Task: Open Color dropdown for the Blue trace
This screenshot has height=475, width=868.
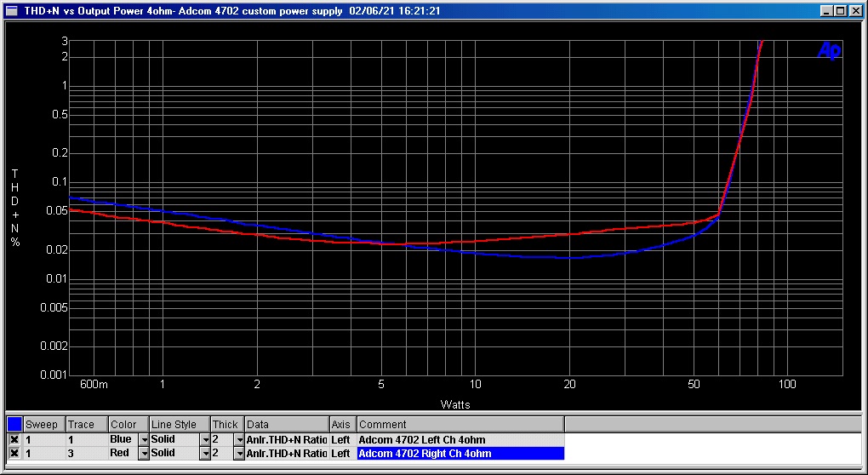Action: coord(144,439)
